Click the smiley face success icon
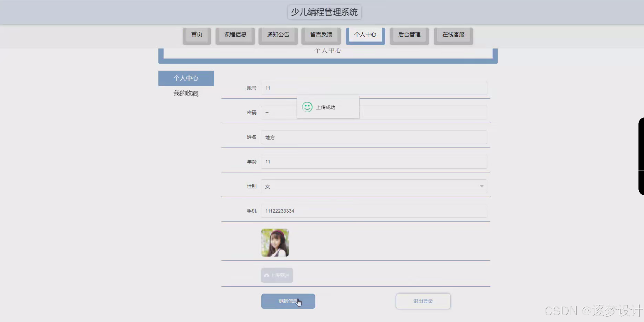The height and width of the screenshot is (322, 644). [307, 107]
